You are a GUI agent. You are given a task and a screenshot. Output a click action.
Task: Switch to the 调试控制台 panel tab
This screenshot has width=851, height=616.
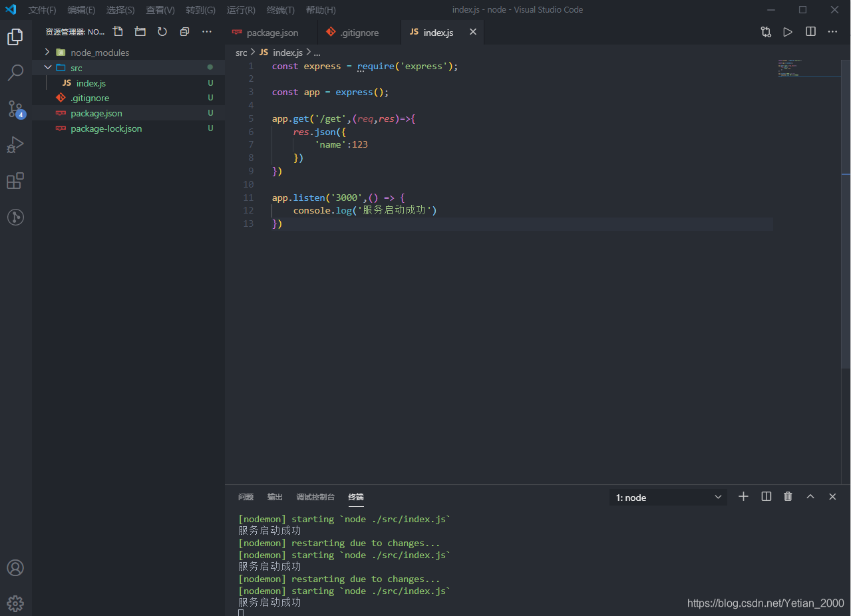click(315, 497)
